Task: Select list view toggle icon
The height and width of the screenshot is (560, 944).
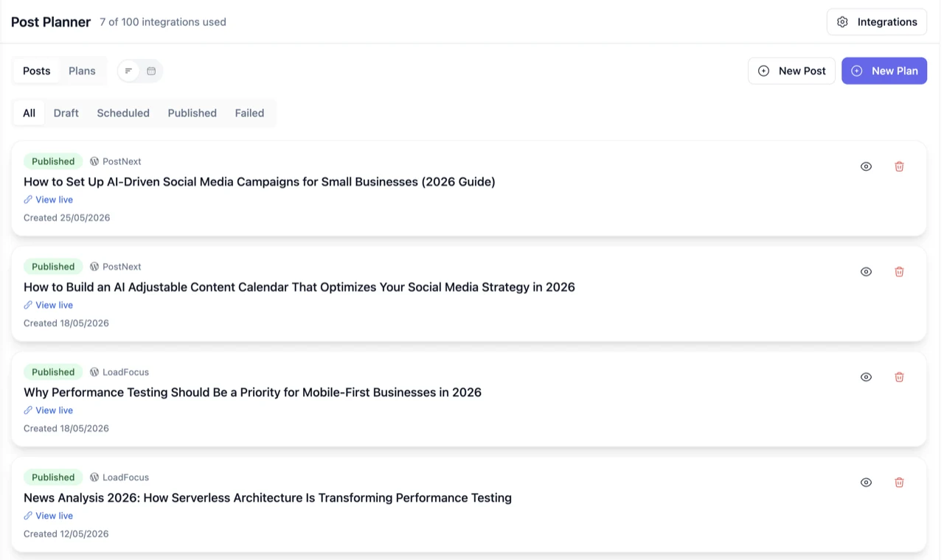Action: click(128, 71)
